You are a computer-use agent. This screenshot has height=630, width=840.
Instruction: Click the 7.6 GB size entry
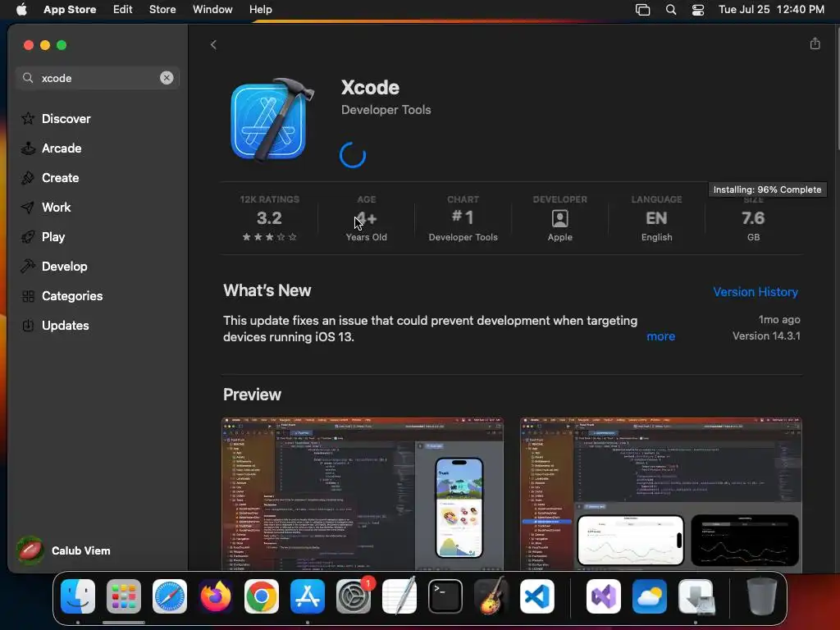tap(753, 218)
